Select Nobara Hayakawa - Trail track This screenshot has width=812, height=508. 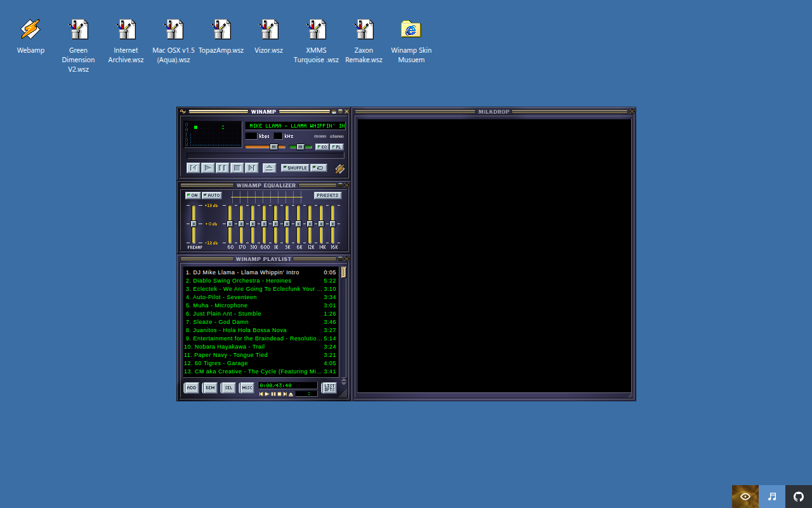pyautogui.click(x=261, y=347)
